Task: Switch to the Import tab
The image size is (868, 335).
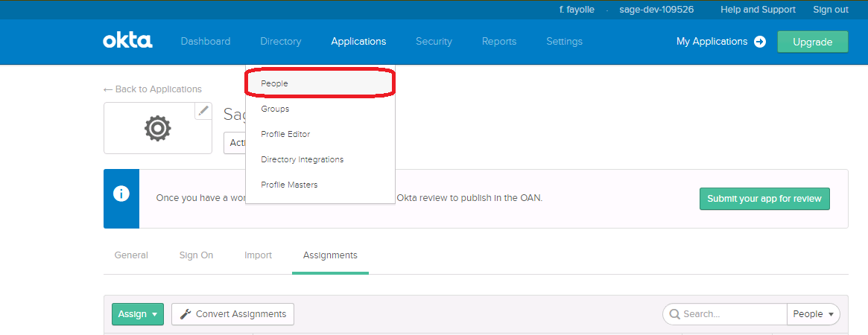Action: [x=258, y=255]
